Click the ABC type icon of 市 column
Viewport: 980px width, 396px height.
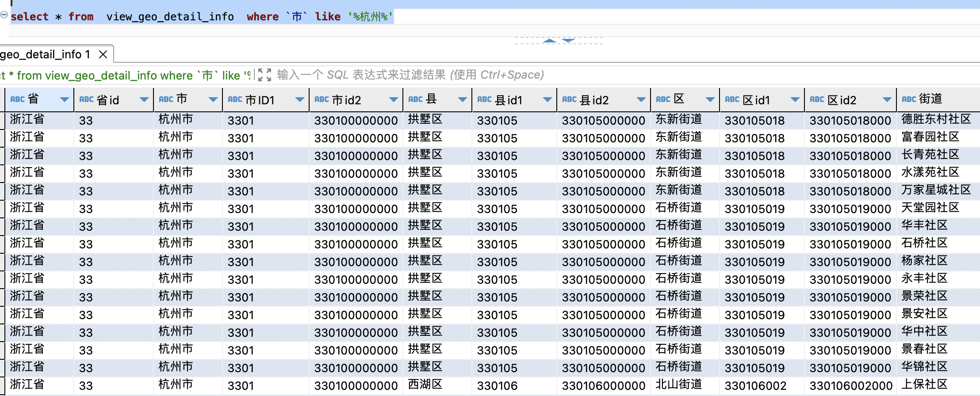tap(166, 99)
